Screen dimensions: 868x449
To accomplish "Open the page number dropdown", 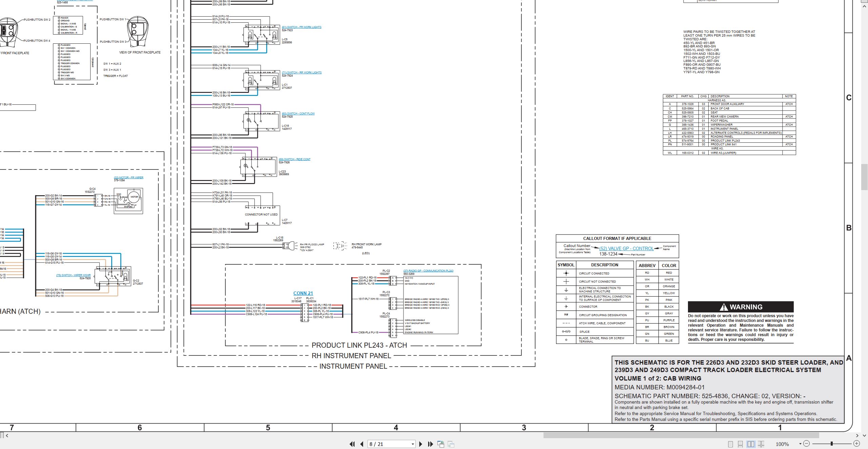I will [x=413, y=444].
